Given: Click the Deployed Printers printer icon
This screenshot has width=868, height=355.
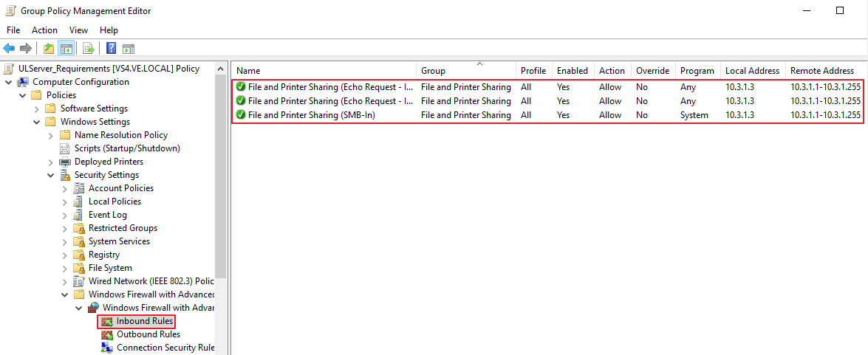Looking at the screenshot, I should 65,162.
